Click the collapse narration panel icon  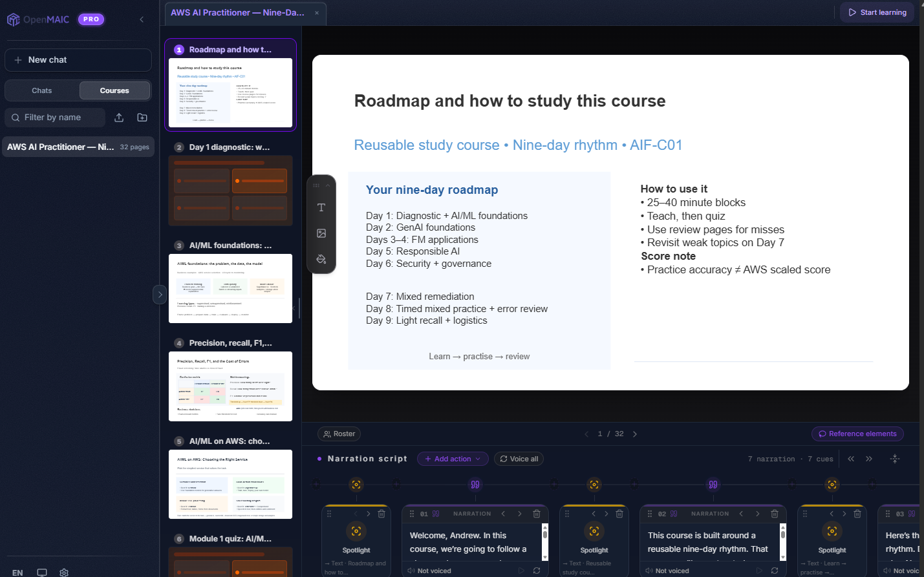click(x=895, y=459)
